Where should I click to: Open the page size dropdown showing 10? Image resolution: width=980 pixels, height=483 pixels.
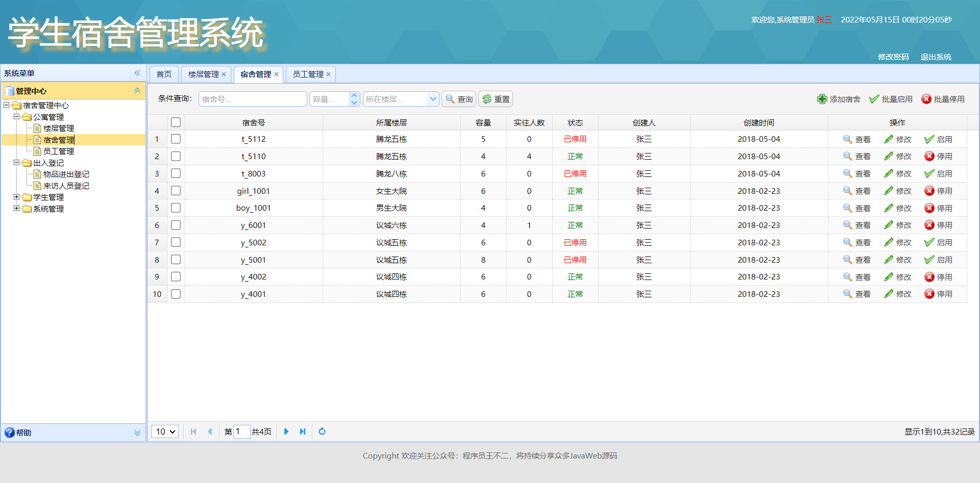tap(164, 431)
